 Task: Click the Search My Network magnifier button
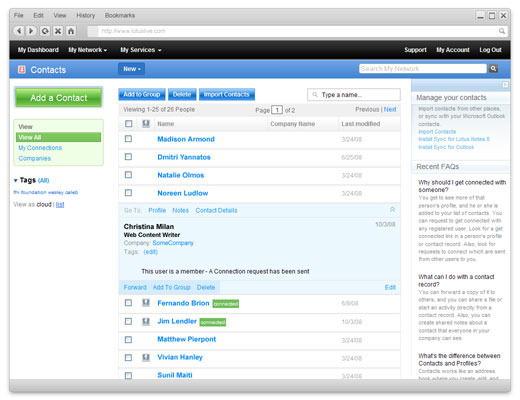(493, 68)
